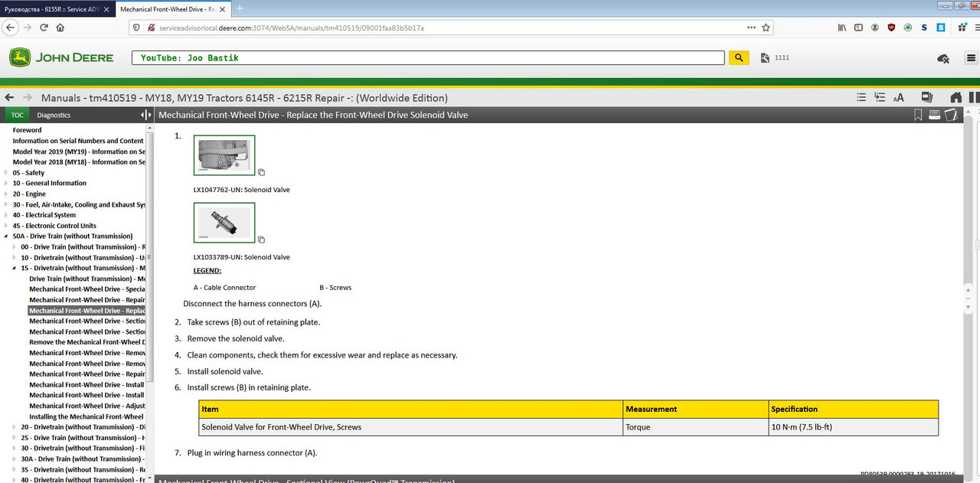Toggle the TOC panel splitter arrows
Viewport: 980px width, 483px height.
[x=145, y=115]
